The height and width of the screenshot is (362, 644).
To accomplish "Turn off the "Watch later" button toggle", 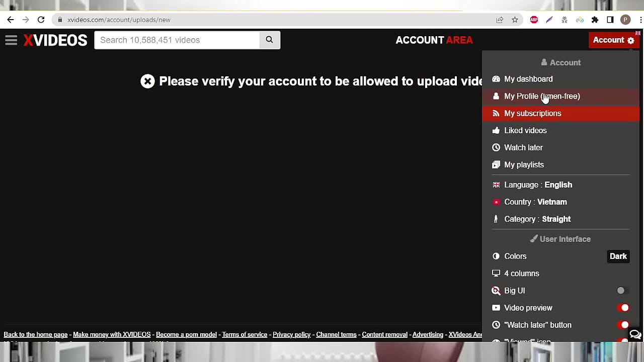I will [624, 325].
